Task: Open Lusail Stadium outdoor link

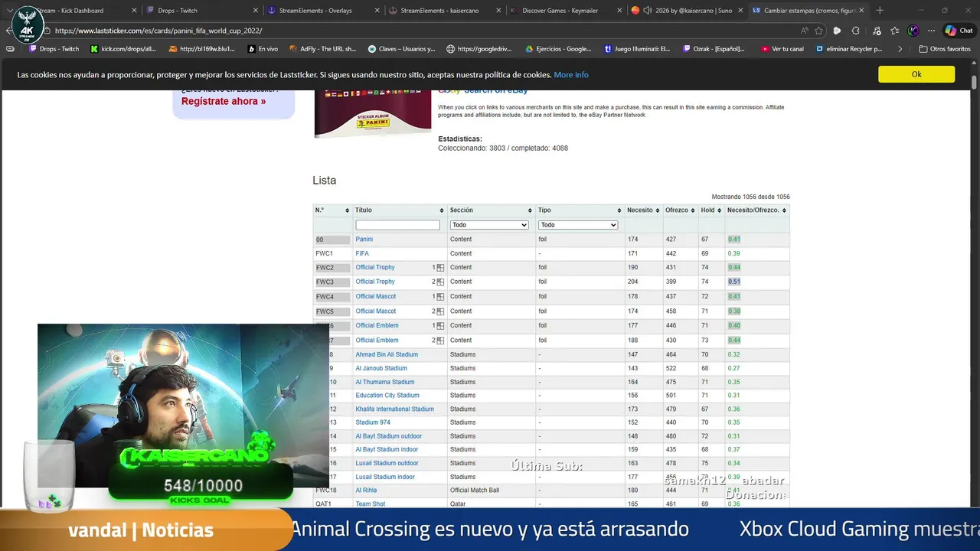Action: pyautogui.click(x=387, y=463)
